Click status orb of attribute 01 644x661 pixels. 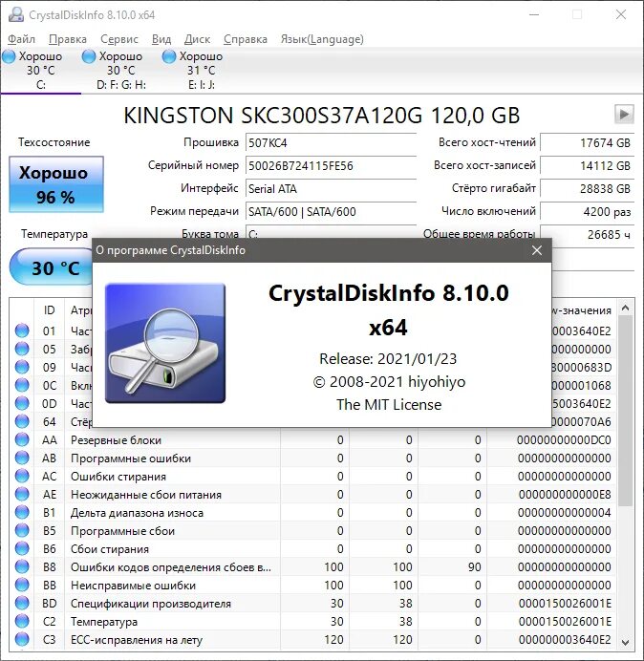click(x=22, y=330)
